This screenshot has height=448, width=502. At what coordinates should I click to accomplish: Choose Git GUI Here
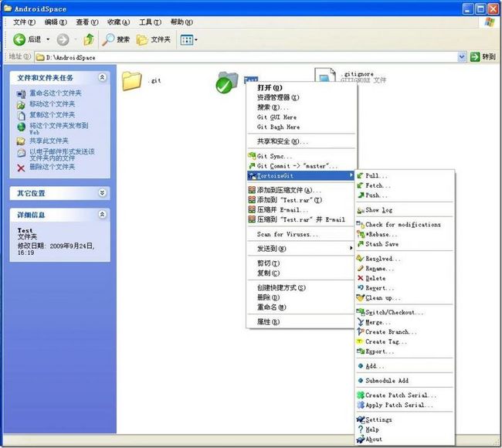coord(301,117)
